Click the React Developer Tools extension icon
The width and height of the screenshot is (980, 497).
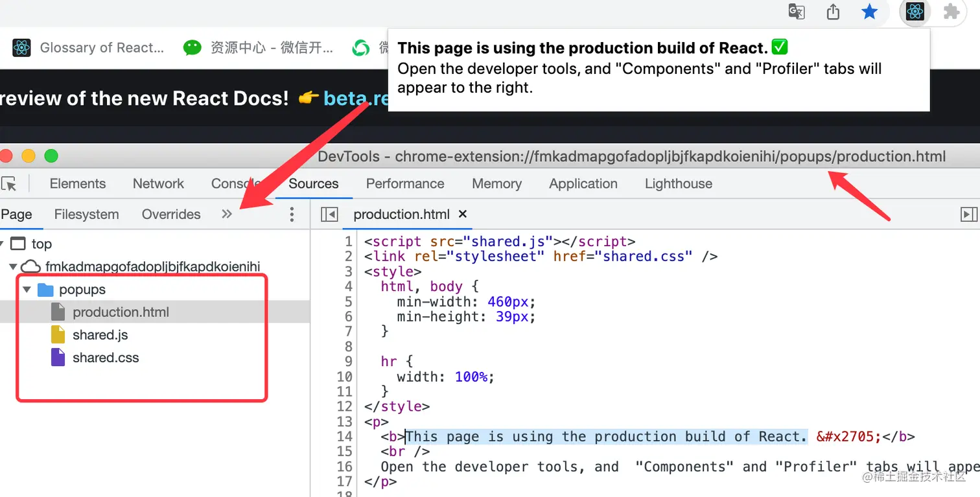click(915, 12)
